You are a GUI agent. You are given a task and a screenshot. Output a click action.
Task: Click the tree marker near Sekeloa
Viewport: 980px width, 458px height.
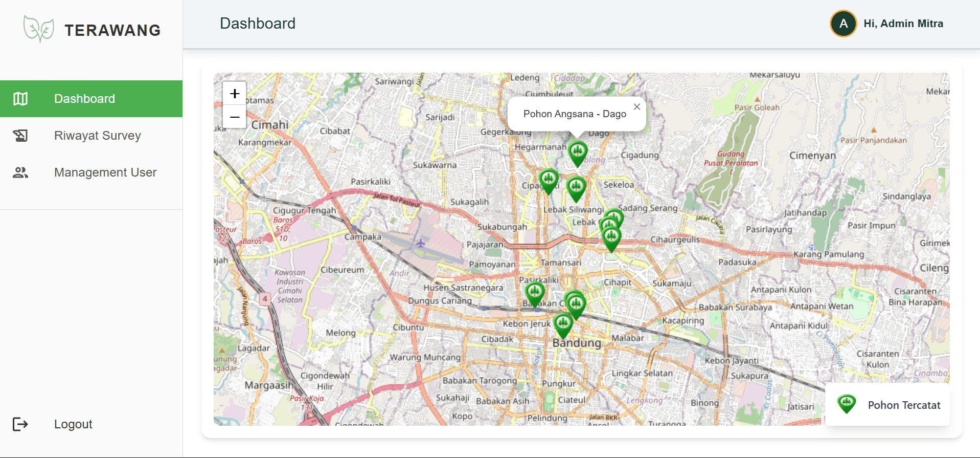point(576,188)
